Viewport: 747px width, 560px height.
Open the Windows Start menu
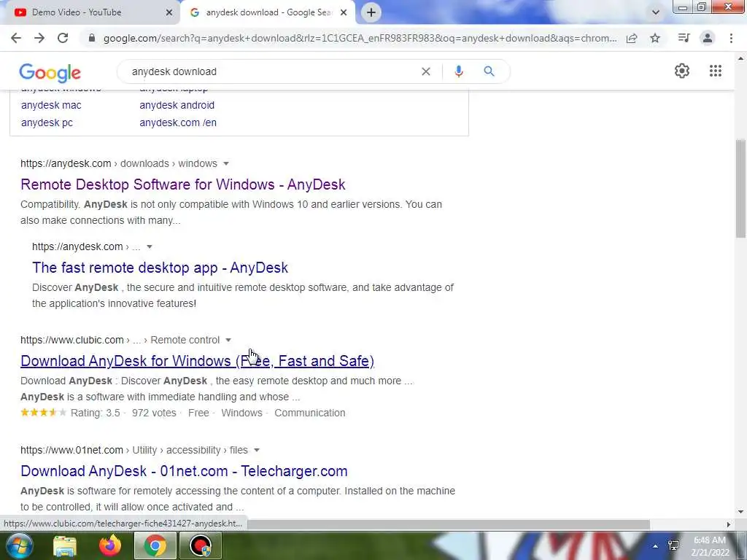pos(18,545)
